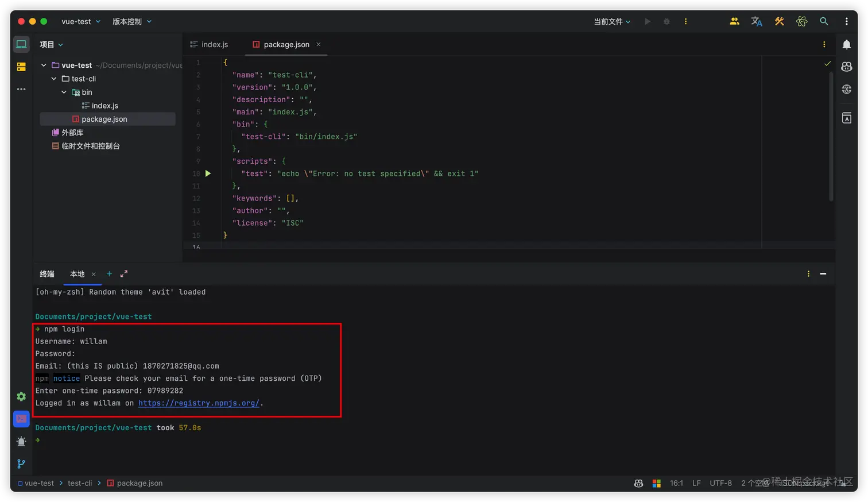The width and height of the screenshot is (868, 502).
Task: Collapse the test-cli folder
Action: click(54, 79)
